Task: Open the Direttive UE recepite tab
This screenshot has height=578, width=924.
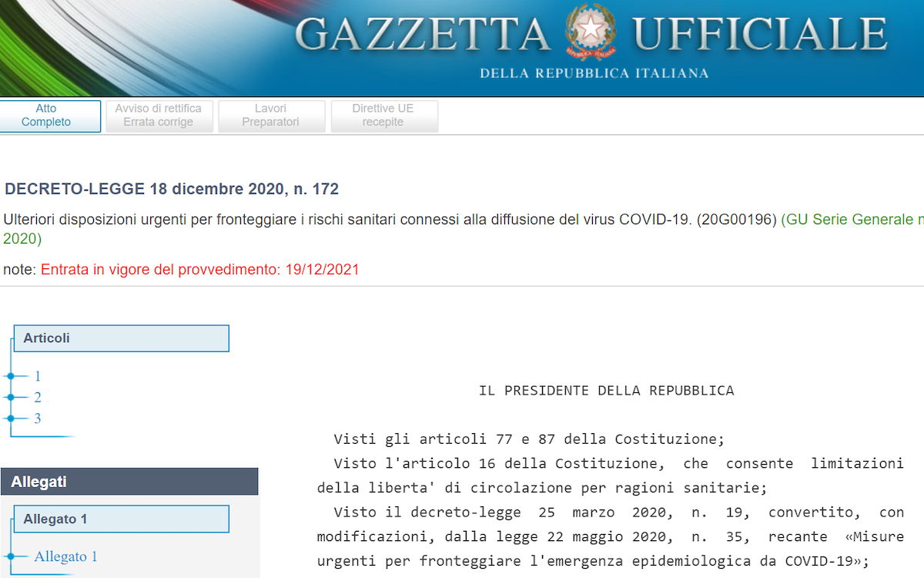Action: (x=383, y=116)
